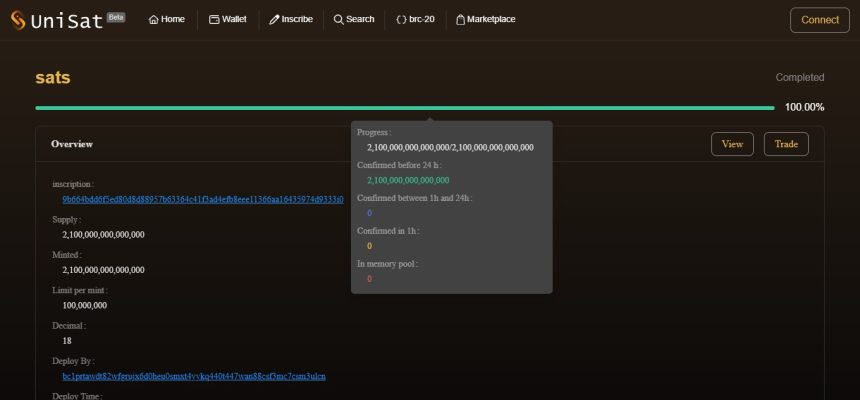Click the tooltip Progress ratio value
The image size is (860, 400).
click(450, 147)
